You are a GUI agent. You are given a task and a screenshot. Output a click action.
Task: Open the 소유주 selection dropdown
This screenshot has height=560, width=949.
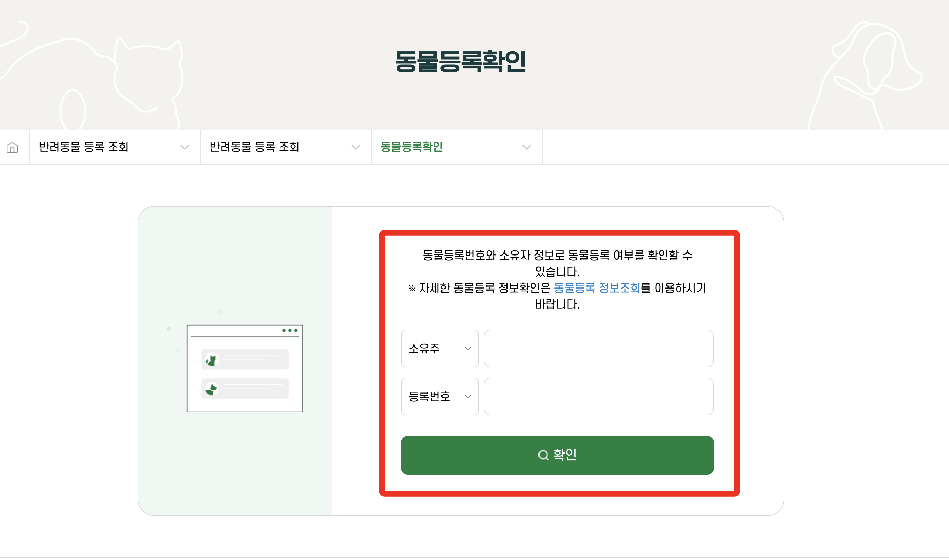point(439,348)
